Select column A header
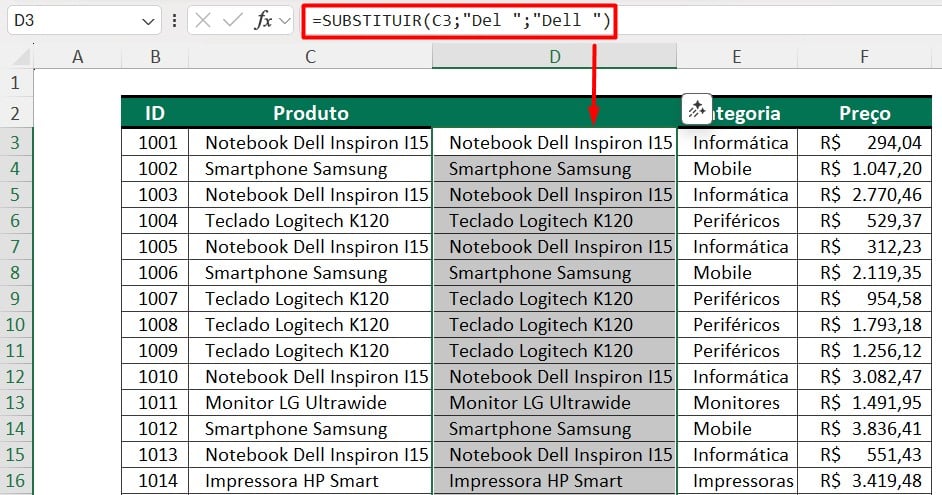 pyautogui.click(x=77, y=56)
